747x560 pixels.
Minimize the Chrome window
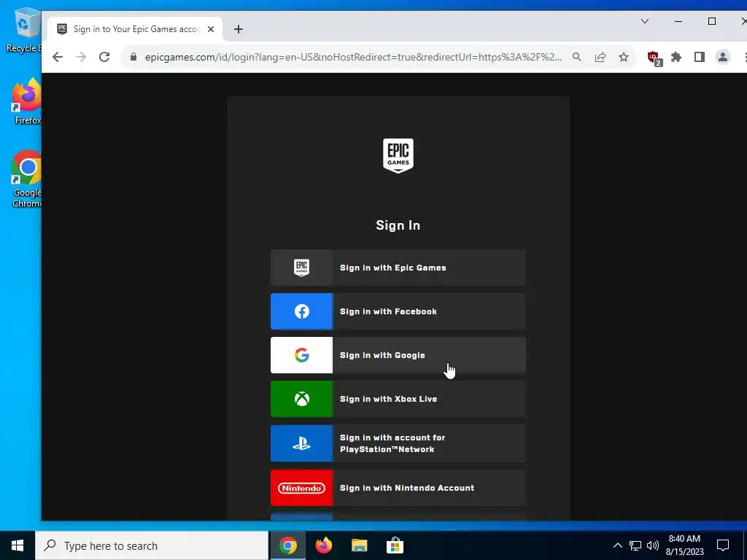(678, 21)
